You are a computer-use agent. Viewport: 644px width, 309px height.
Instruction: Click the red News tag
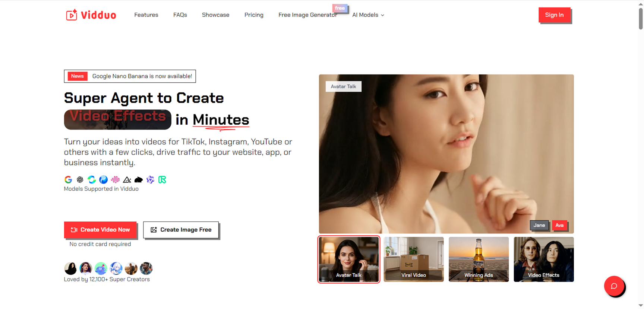[77, 76]
